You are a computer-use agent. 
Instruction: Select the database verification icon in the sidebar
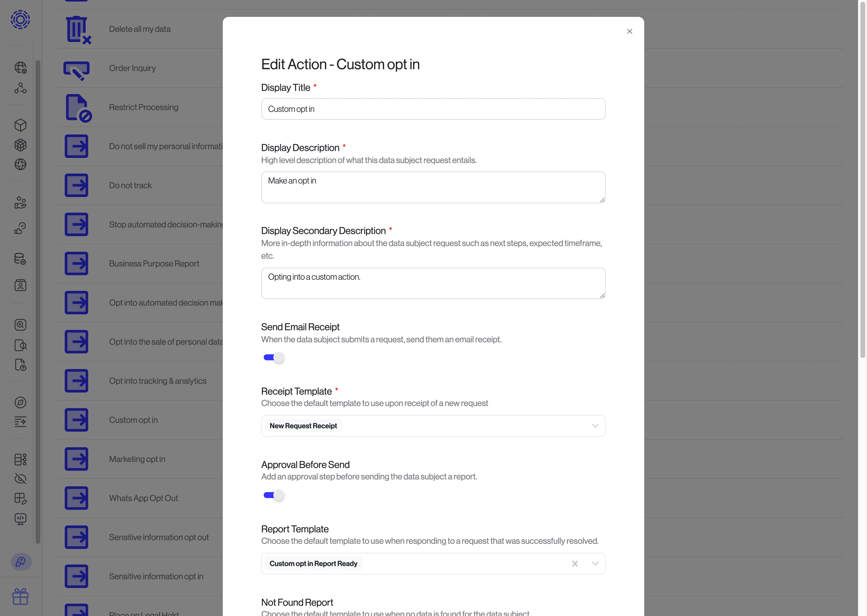[x=20, y=259]
